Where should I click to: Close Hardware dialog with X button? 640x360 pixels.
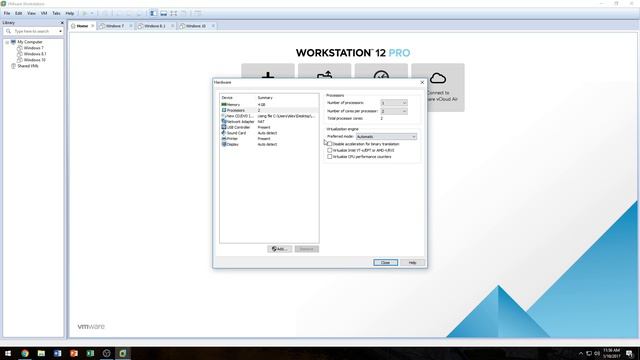422,82
